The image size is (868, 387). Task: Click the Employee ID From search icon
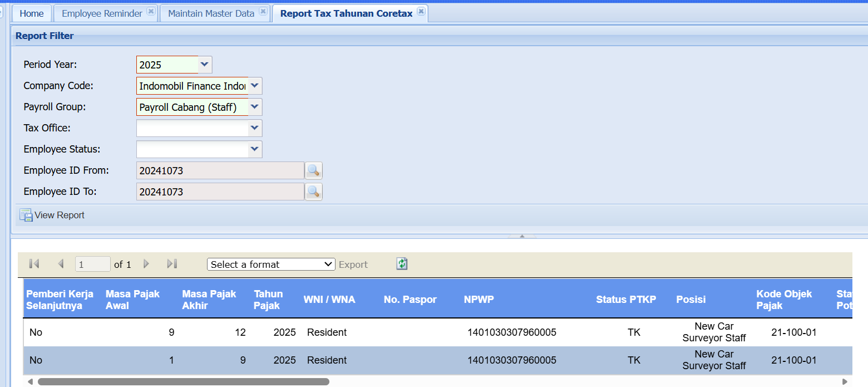point(313,170)
